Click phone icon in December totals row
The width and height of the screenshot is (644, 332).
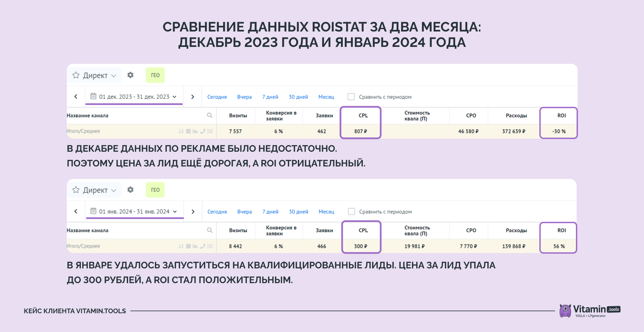[203, 131]
